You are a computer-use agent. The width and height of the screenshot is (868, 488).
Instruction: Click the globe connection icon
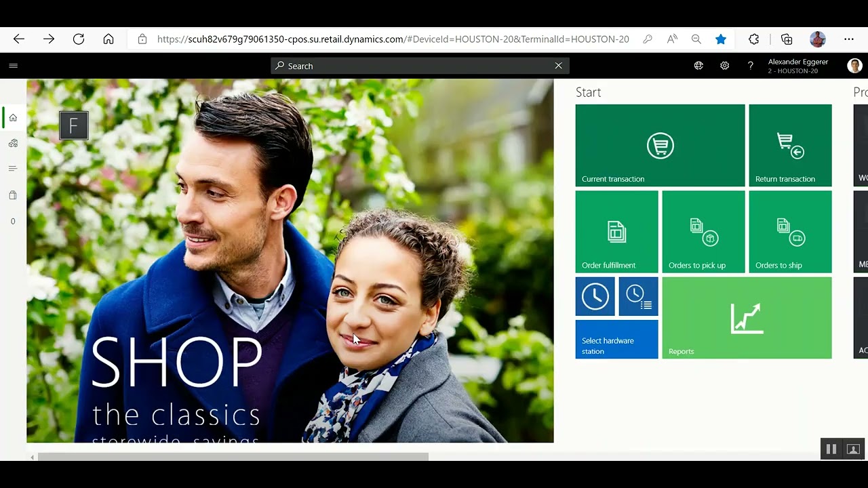(x=698, y=66)
